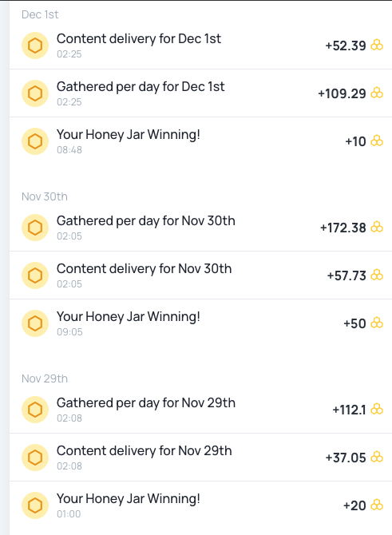Click hexagon icon beside Content delivery for Nov 30th

coord(35,275)
